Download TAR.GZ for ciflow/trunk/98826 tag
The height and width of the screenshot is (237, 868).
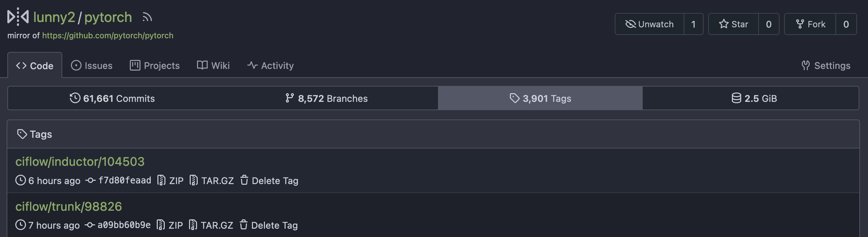click(x=211, y=225)
